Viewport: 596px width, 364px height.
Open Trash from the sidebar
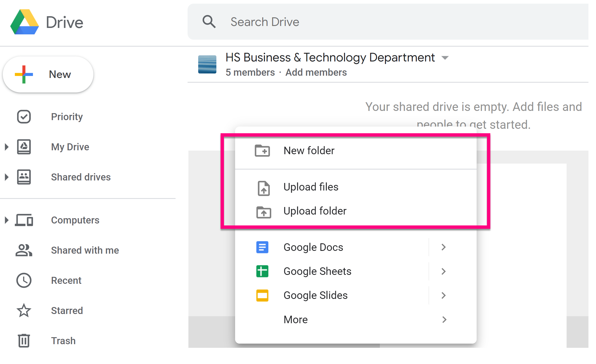click(63, 341)
